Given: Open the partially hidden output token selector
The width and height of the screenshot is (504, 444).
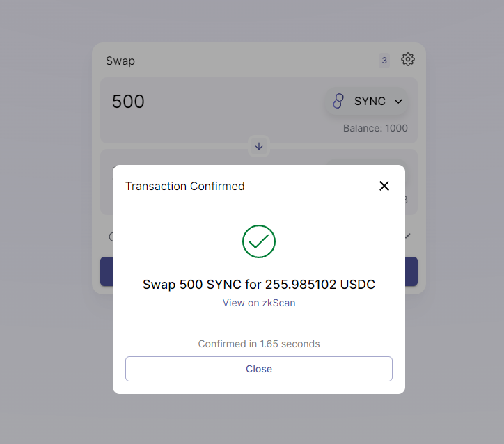Looking at the screenshot, I should [x=366, y=161].
